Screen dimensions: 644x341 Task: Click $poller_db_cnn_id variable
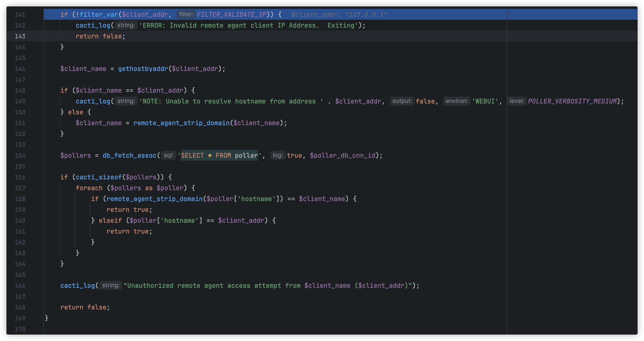point(342,155)
